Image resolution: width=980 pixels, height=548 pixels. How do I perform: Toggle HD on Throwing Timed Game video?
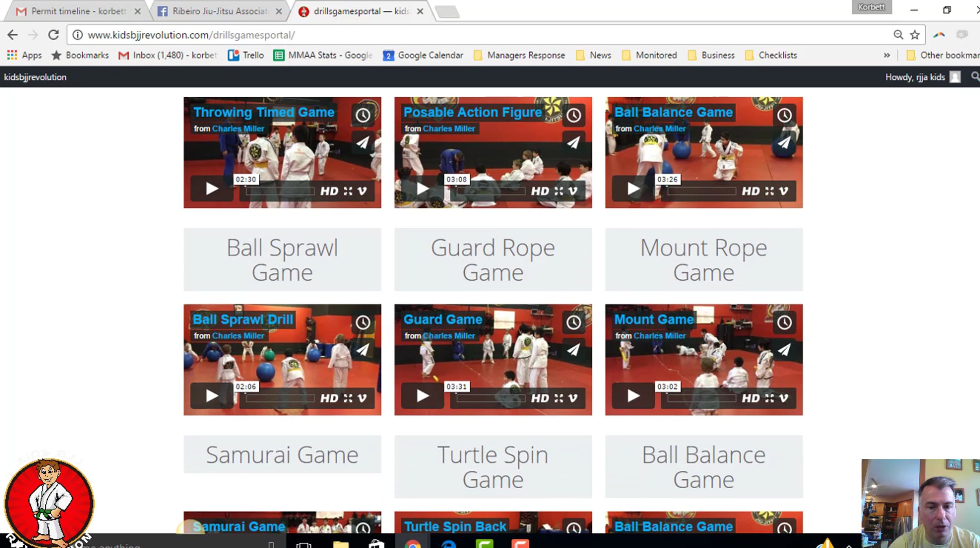pos(329,191)
